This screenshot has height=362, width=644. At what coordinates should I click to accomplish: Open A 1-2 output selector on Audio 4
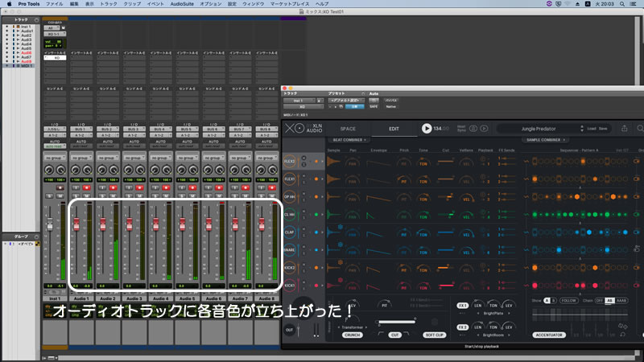pos(160,135)
